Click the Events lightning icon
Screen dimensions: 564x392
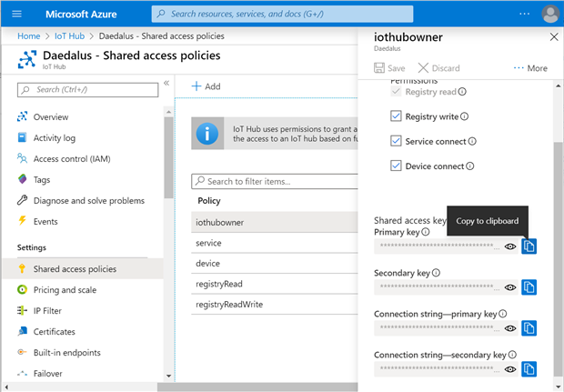tap(22, 220)
